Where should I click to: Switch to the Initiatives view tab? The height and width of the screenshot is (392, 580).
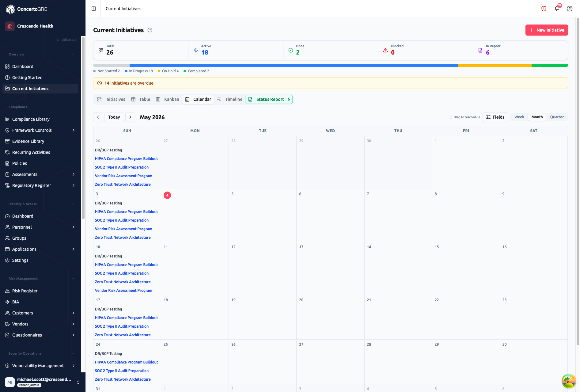(x=111, y=99)
